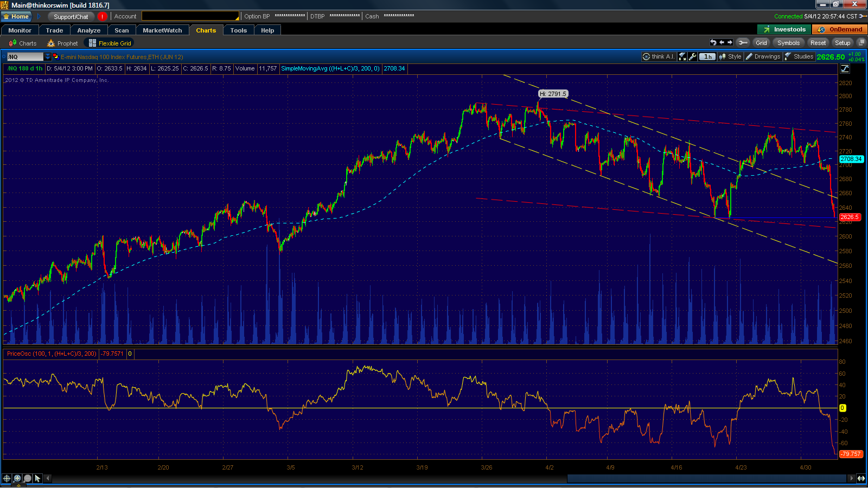868x488 pixels.
Task: Open the Account selector field
Action: (x=190, y=16)
